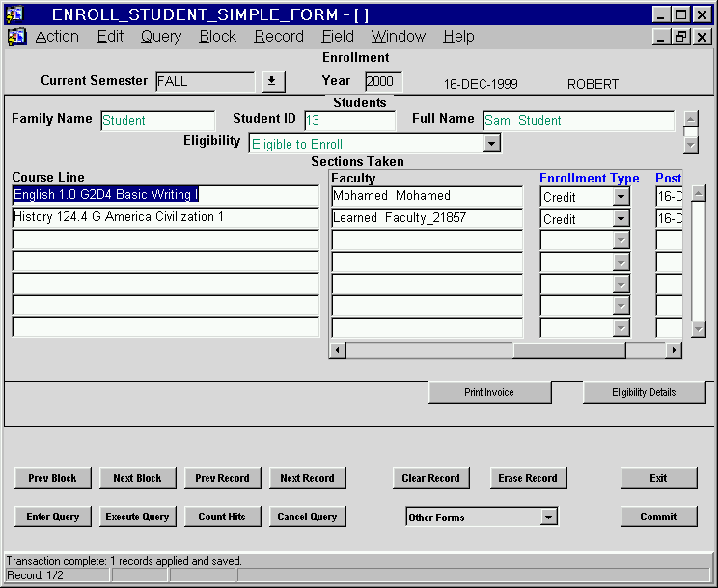Click the Learned Faculty_21857 field

[x=427, y=218]
